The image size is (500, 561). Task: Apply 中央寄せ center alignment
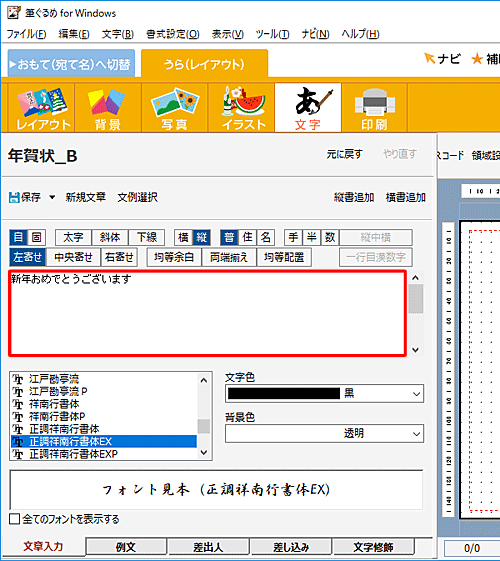click(x=73, y=257)
